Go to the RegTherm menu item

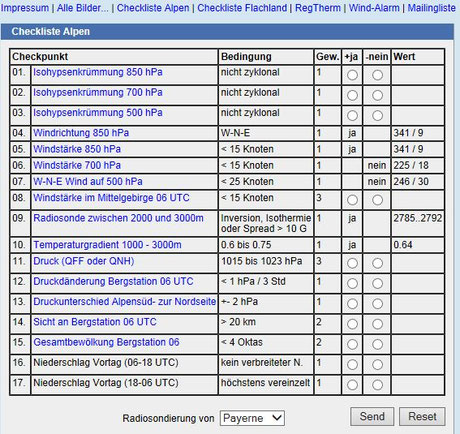pyautogui.click(x=318, y=8)
